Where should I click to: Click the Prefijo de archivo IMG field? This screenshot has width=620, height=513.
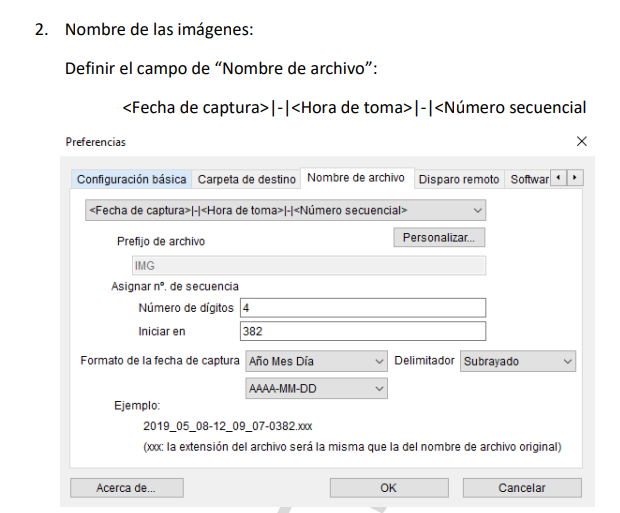click(x=308, y=265)
